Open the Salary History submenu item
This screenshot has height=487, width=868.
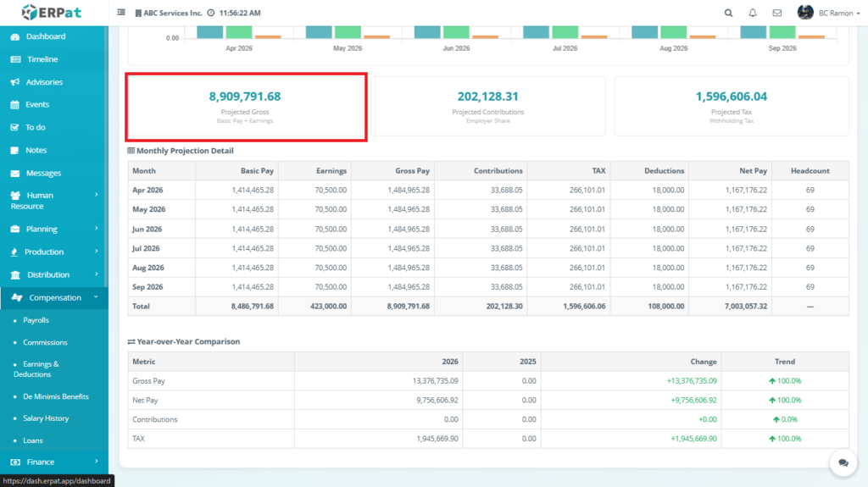46,418
